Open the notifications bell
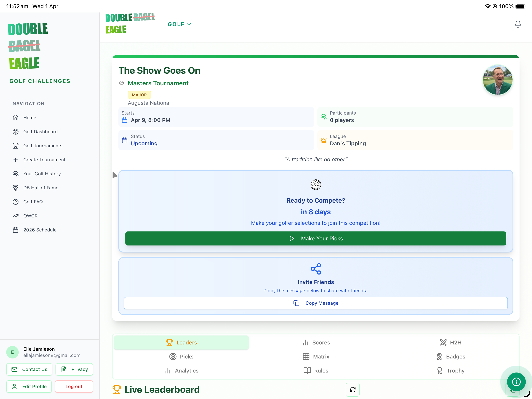The height and width of the screenshot is (399, 532). click(x=518, y=24)
